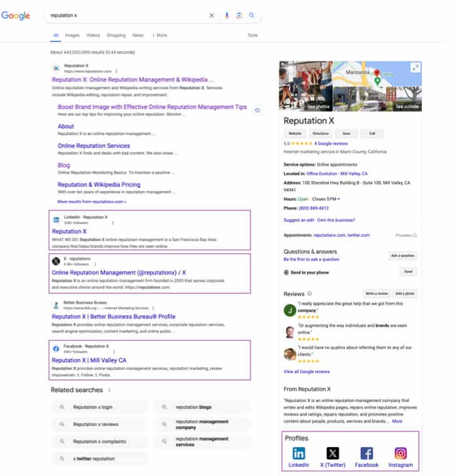This screenshot has width=459, height=476.
Task: Open the More search tabs dropdown
Action: tap(160, 35)
